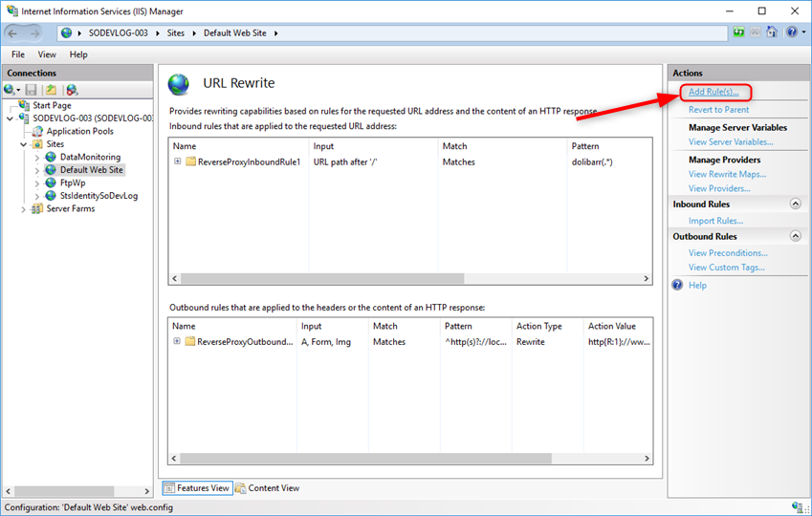Click the StsIdentitySoDevLog globe icon
Viewport: 812px width, 516px height.
pyautogui.click(x=51, y=196)
